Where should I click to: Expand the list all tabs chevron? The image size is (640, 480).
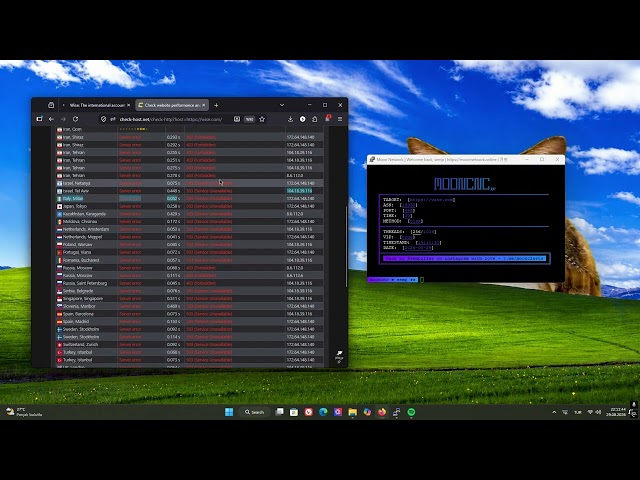[282, 105]
